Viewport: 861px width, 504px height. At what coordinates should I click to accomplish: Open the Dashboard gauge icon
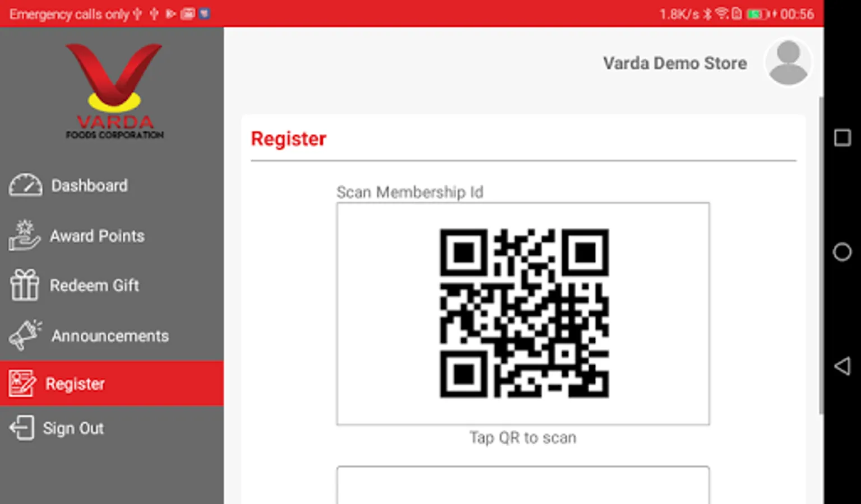coord(25,185)
